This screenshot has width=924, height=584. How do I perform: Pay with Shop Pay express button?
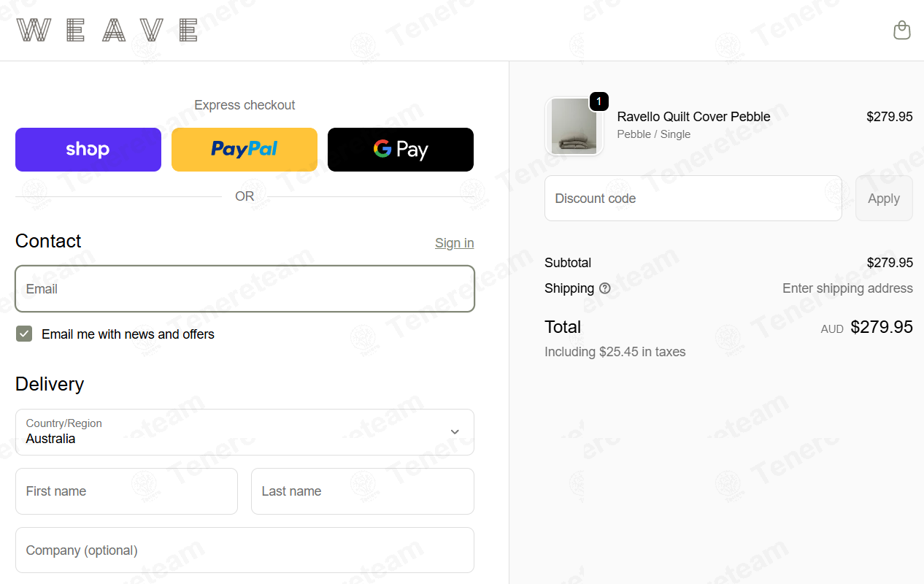(x=88, y=150)
